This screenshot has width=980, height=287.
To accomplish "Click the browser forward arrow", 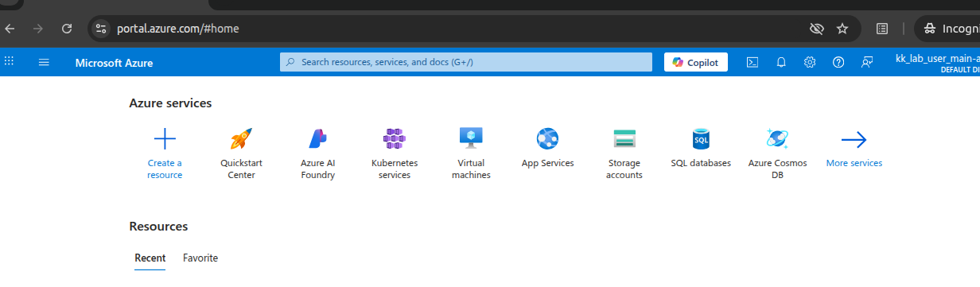I will pyautogui.click(x=38, y=29).
